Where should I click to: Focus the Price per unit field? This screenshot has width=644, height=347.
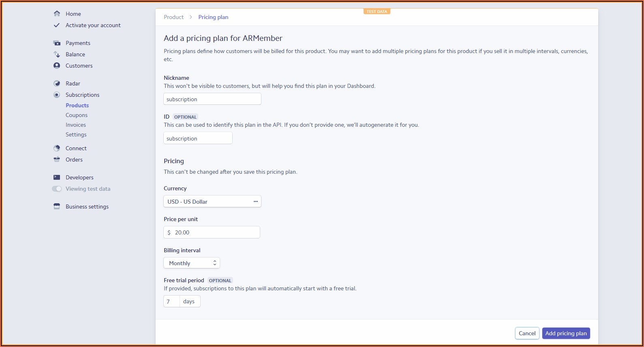coord(215,232)
